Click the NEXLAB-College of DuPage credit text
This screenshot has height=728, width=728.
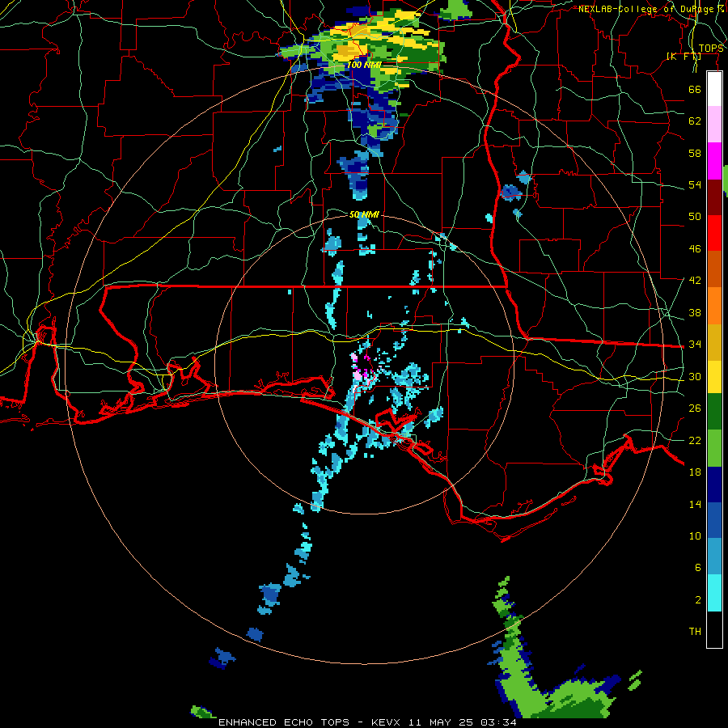coord(651,9)
